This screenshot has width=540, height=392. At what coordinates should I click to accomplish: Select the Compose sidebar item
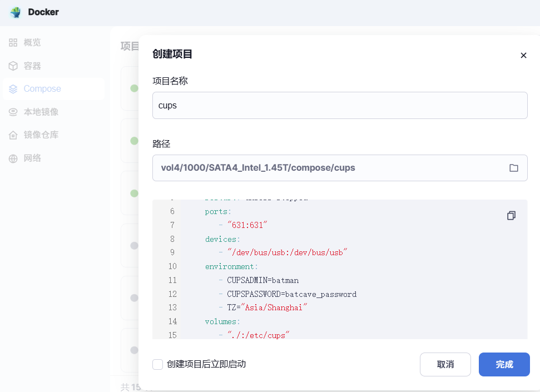(x=53, y=89)
